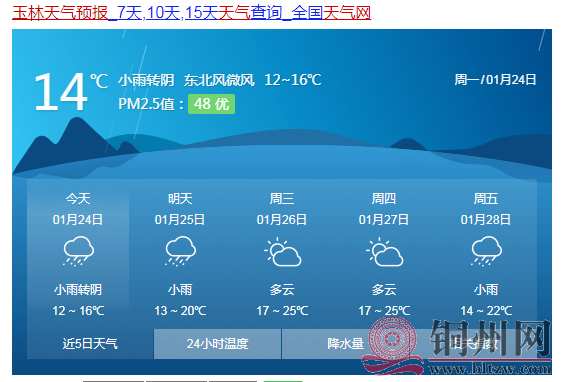Image resolution: width=564 pixels, height=382 pixels.
Task: Click the 多云 label under 周四
Action: pyautogui.click(x=384, y=290)
